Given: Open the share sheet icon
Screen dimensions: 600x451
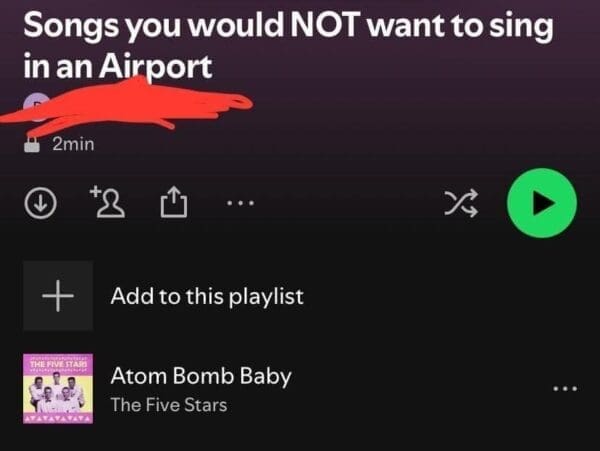Looking at the screenshot, I should coord(174,202).
